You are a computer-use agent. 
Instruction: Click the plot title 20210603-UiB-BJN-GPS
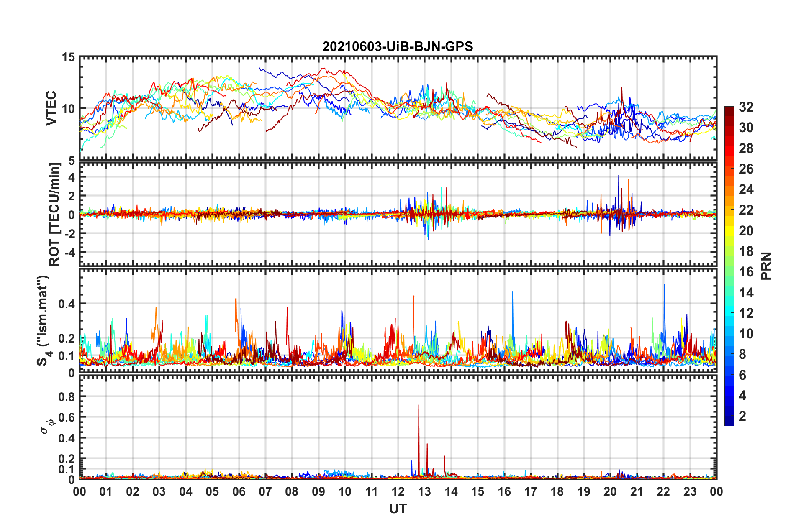[x=398, y=46]
